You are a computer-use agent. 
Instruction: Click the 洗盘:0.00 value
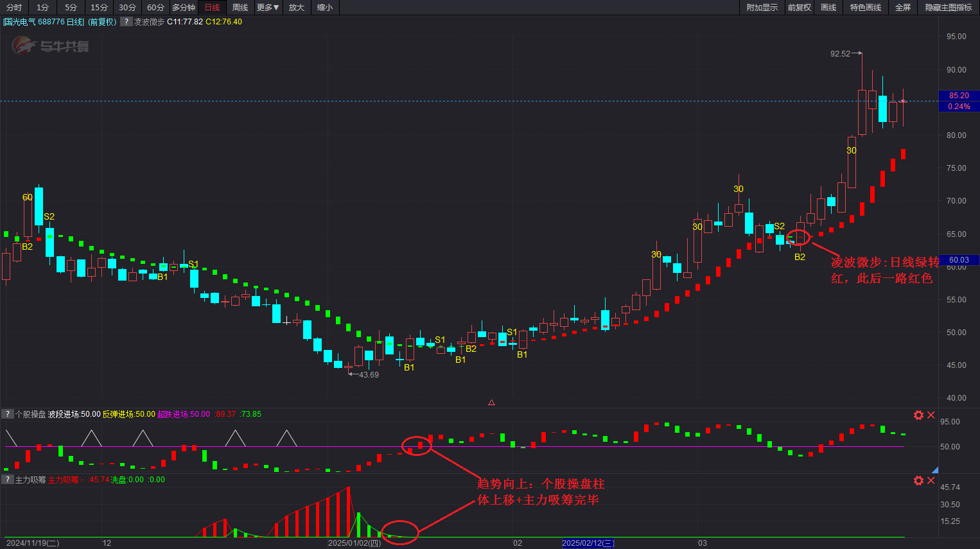coord(127,480)
